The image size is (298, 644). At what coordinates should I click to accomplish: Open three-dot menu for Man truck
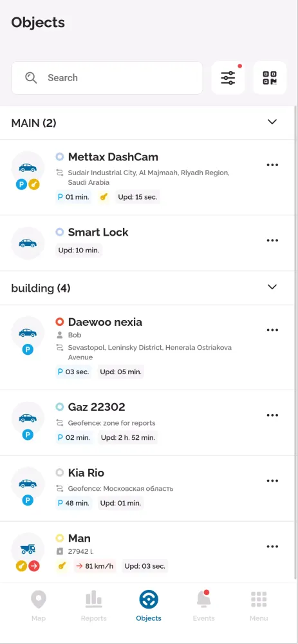click(272, 546)
